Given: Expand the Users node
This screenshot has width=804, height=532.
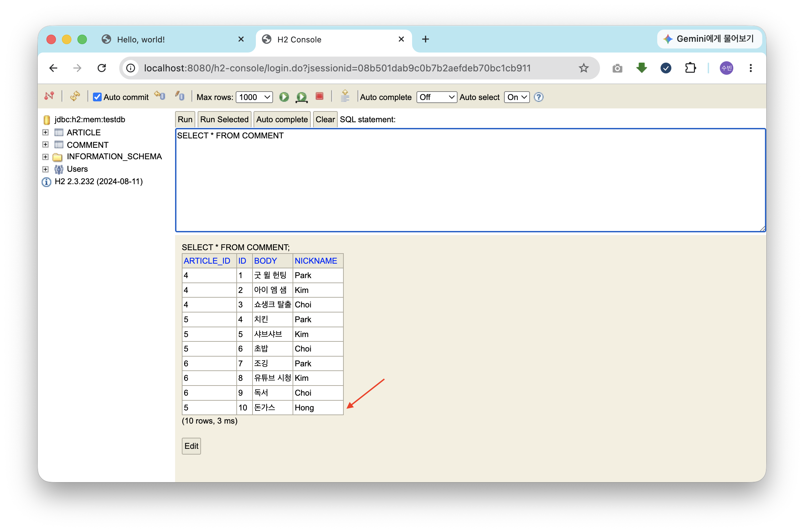Looking at the screenshot, I should pos(45,169).
